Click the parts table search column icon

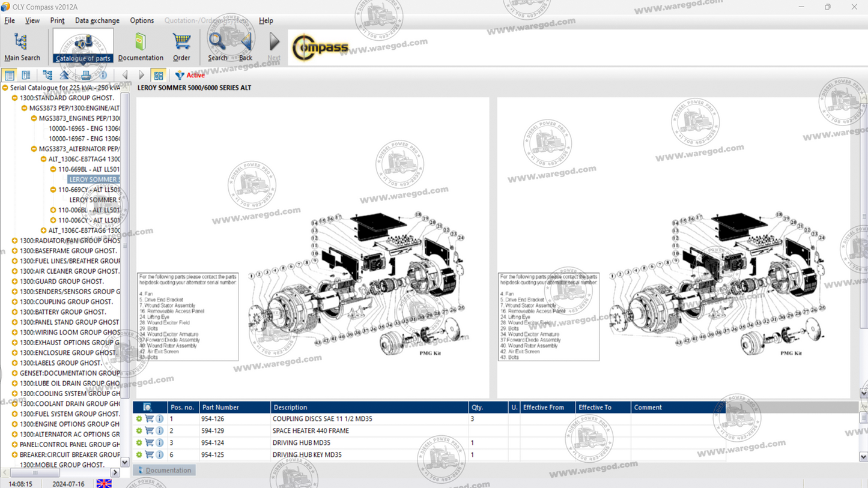coord(147,407)
